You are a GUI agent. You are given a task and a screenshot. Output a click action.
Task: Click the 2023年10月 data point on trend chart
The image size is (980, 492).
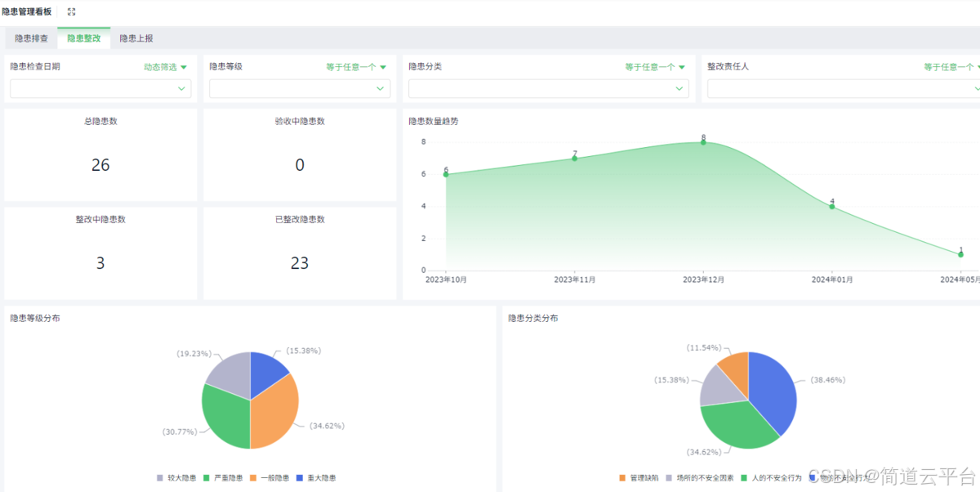(x=446, y=174)
